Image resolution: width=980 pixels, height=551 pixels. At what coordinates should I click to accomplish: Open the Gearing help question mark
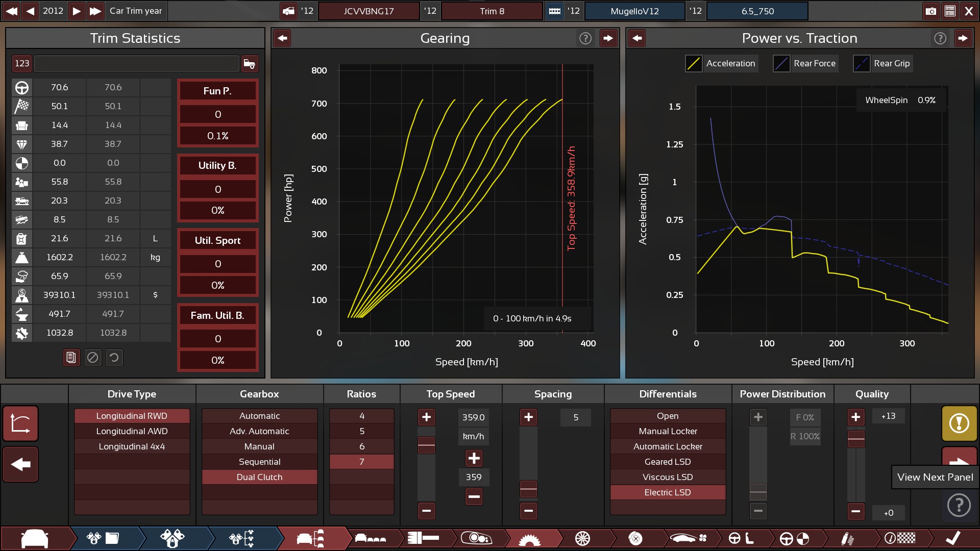[x=585, y=38]
